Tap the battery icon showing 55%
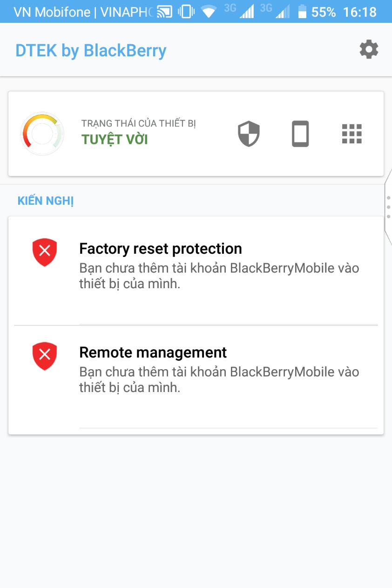 [302, 12]
